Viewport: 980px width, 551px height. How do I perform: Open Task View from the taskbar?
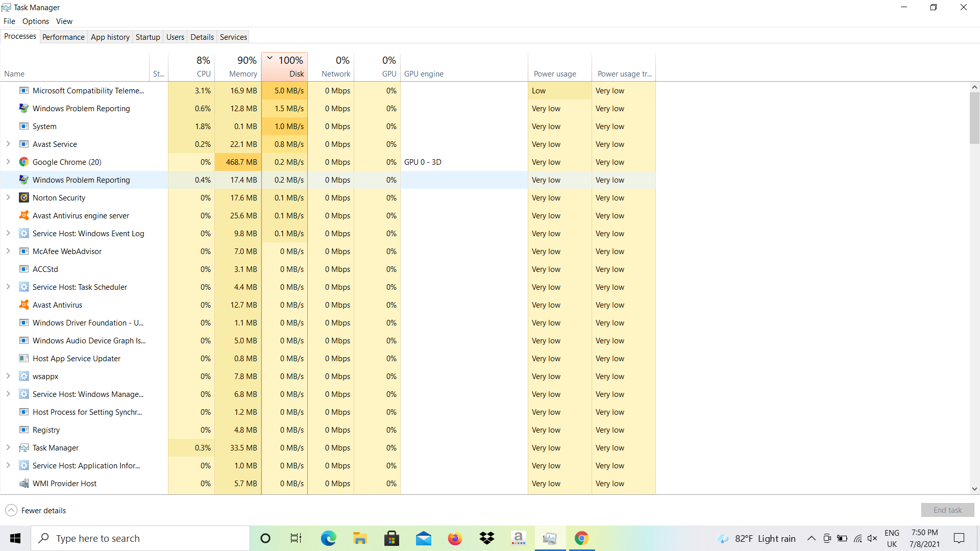tap(296, 538)
